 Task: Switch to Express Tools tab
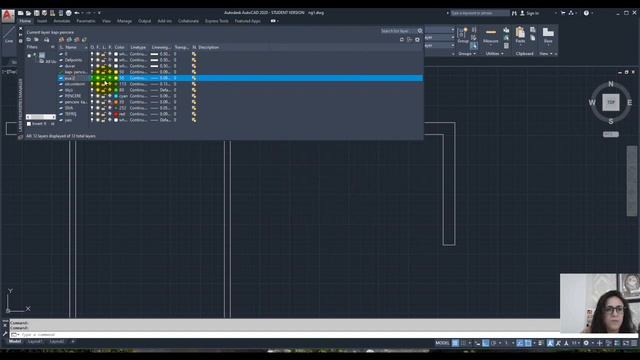217,21
